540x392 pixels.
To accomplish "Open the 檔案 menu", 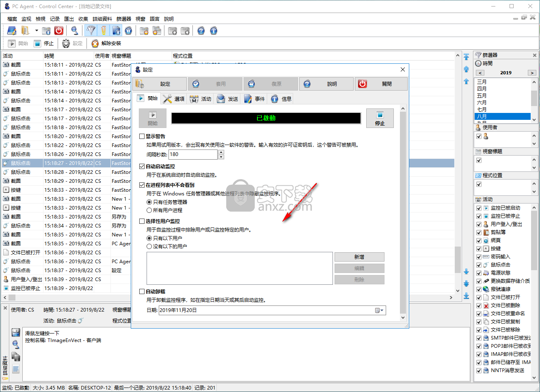I will 12,19.
